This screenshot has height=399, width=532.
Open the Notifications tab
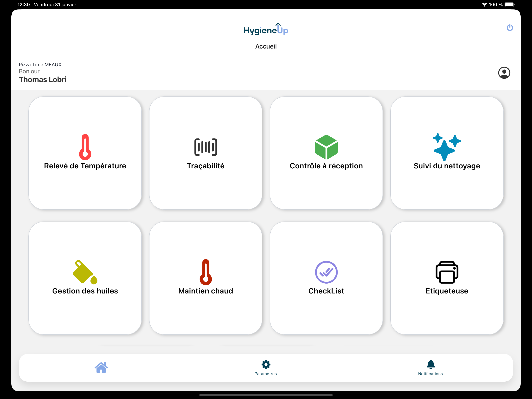[430, 367]
